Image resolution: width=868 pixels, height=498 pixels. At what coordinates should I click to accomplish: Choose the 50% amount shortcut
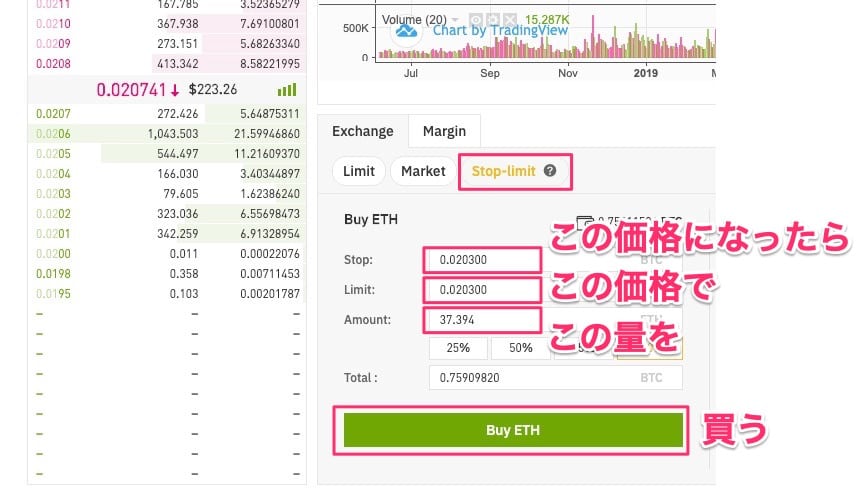point(520,348)
